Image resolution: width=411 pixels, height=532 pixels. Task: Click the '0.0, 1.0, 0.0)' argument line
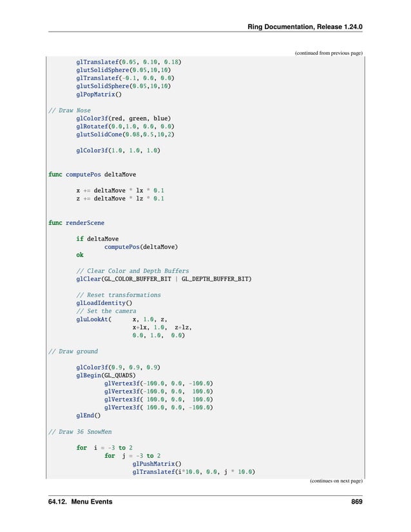point(159,335)
